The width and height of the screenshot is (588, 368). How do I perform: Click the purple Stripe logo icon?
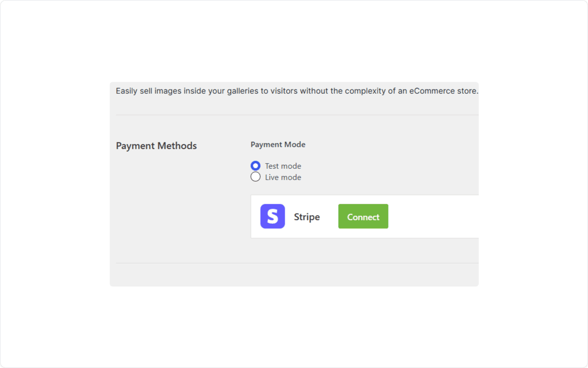pos(272,216)
